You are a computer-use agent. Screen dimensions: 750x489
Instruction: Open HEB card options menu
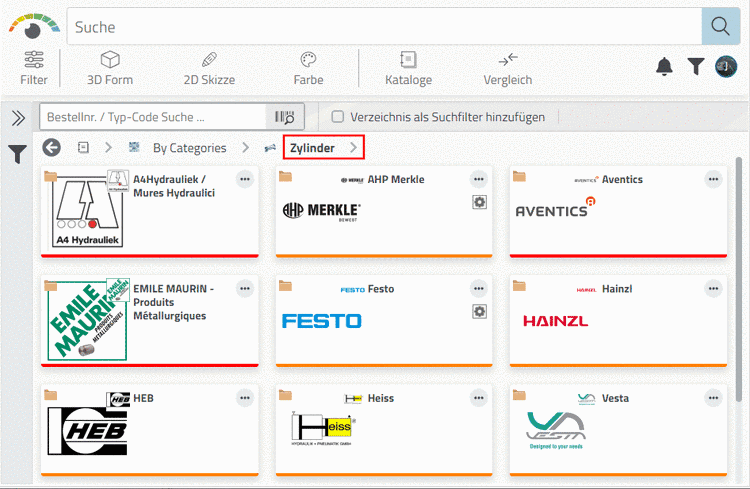coord(245,398)
